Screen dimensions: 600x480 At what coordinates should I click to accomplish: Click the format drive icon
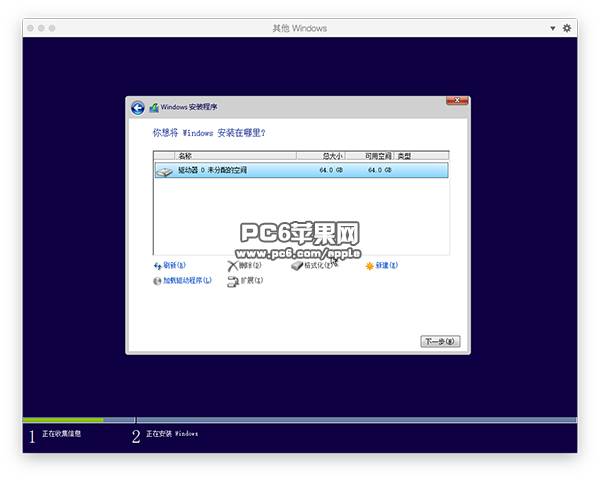pos(297,266)
